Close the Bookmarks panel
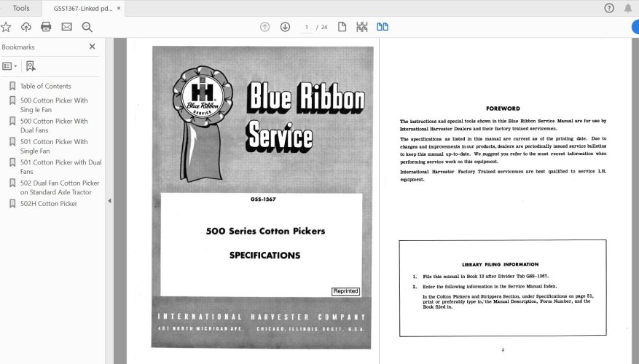 click(x=92, y=47)
